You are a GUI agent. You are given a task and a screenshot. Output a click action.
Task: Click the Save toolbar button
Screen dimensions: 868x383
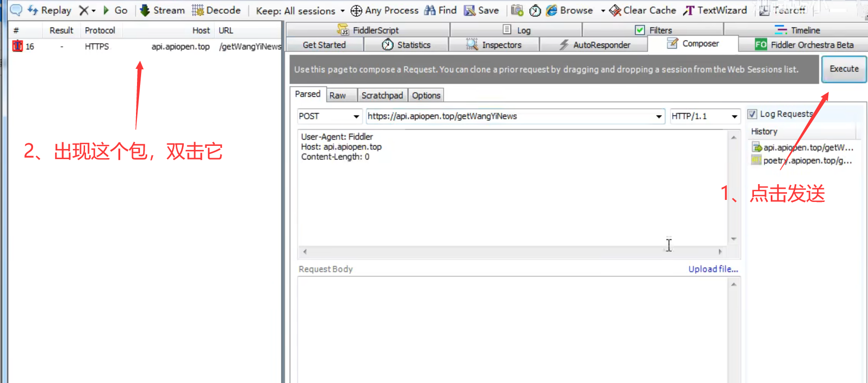481,10
